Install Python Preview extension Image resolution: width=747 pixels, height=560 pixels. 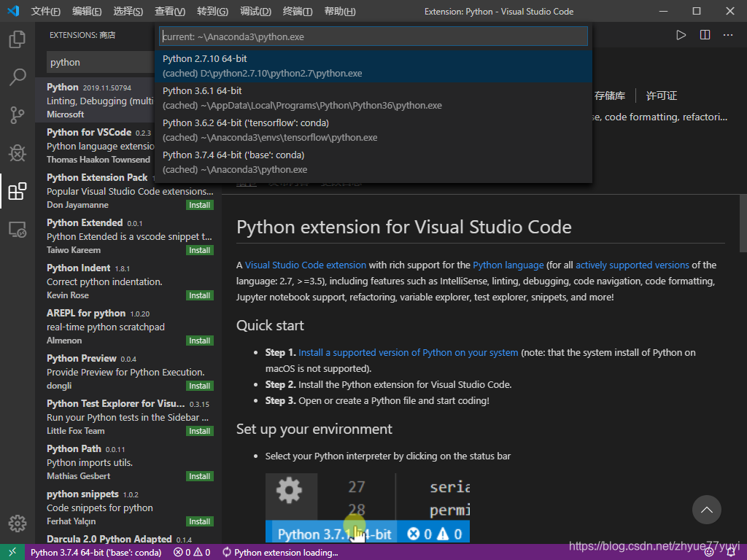coord(200,386)
